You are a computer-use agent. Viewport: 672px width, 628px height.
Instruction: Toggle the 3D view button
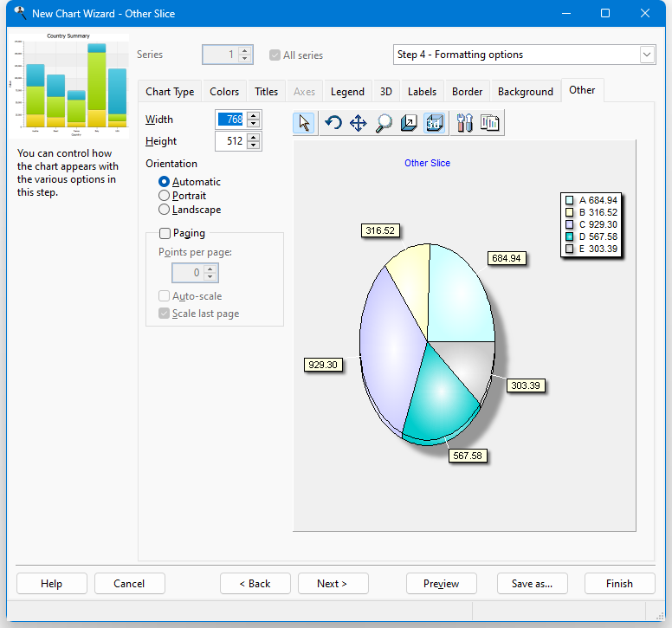coord(434,123)
